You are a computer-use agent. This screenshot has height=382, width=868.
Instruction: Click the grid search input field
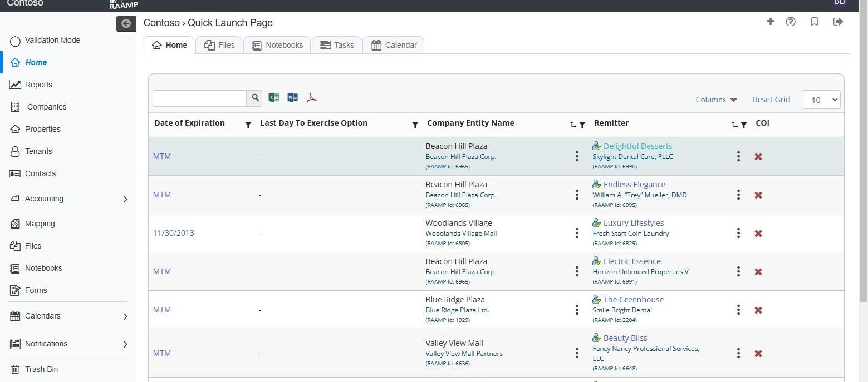click(x=199, y=98)
